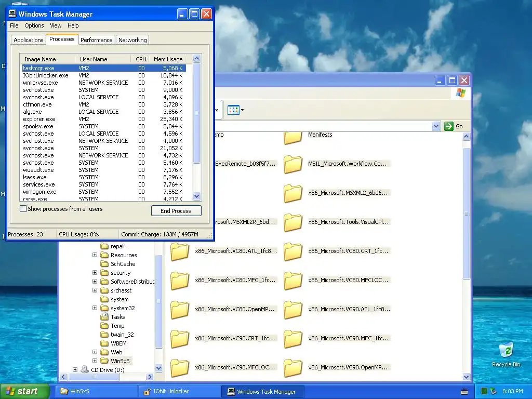532x399 pixels.
Task: Open the Views dropdown arrow
Action: (x=242, y=110)
